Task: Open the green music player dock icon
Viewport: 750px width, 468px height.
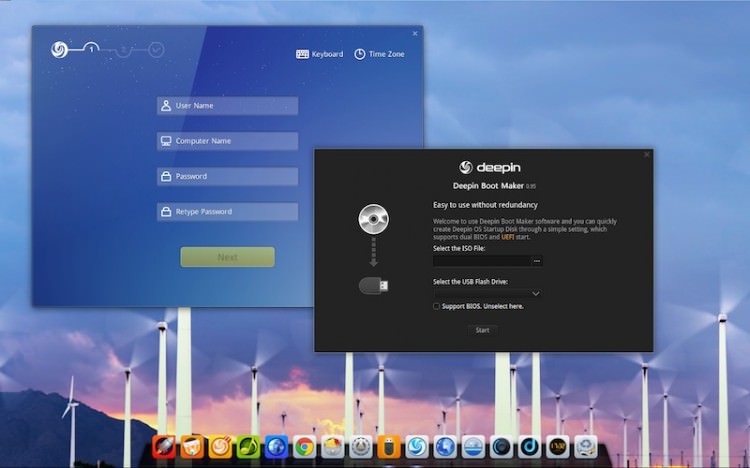Action: click(248, 447)
